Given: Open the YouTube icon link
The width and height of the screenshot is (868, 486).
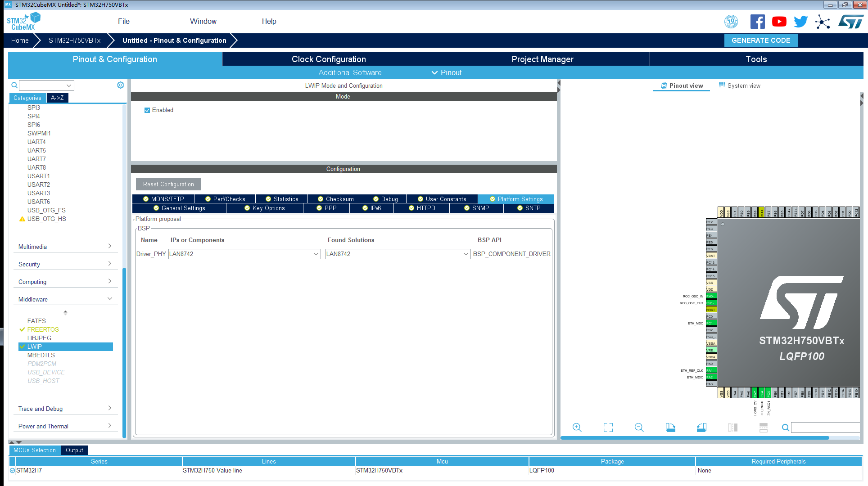Looking at the screenshot, I should [x=779, y=22].
